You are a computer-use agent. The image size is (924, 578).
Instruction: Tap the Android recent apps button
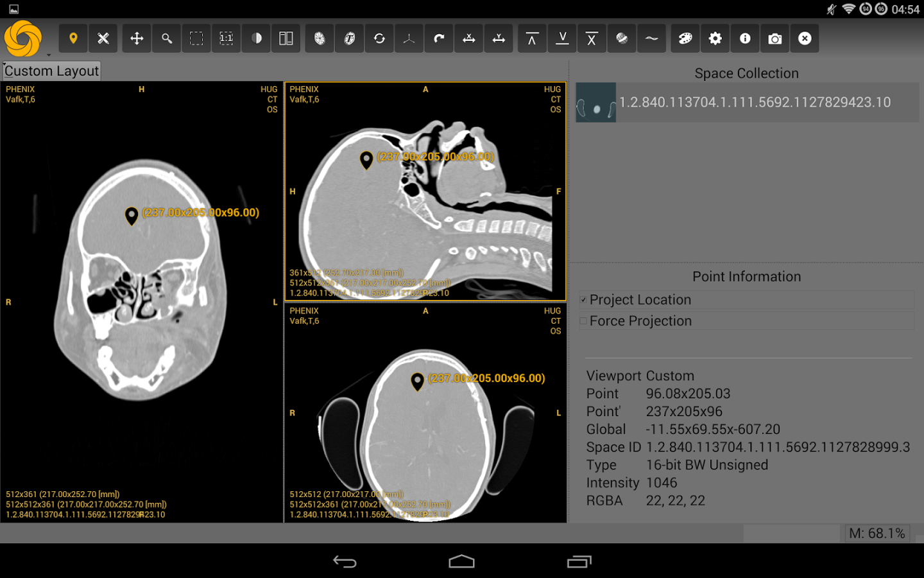(579, 562)
